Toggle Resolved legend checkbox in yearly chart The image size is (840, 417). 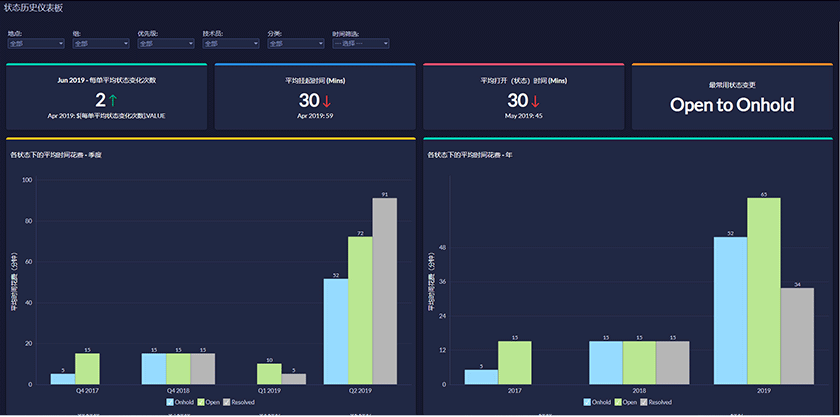pyautogui.click(x=643, y=402)
